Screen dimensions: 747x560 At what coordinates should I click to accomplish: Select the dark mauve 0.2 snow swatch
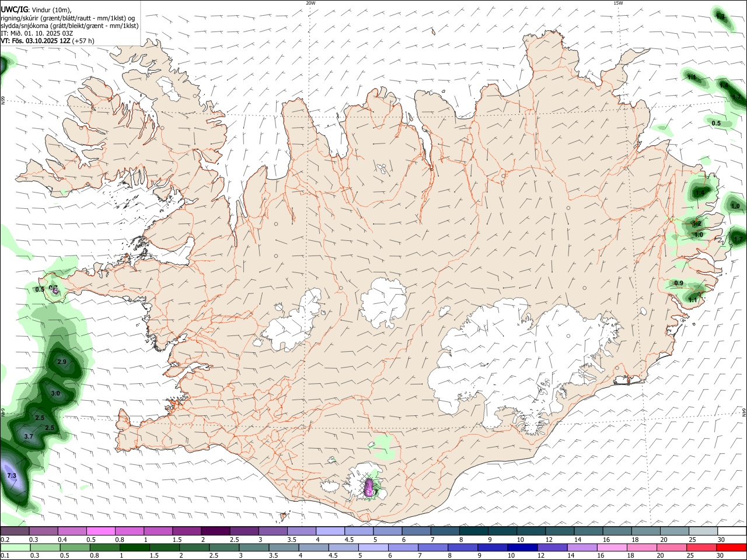click(15, 531)
